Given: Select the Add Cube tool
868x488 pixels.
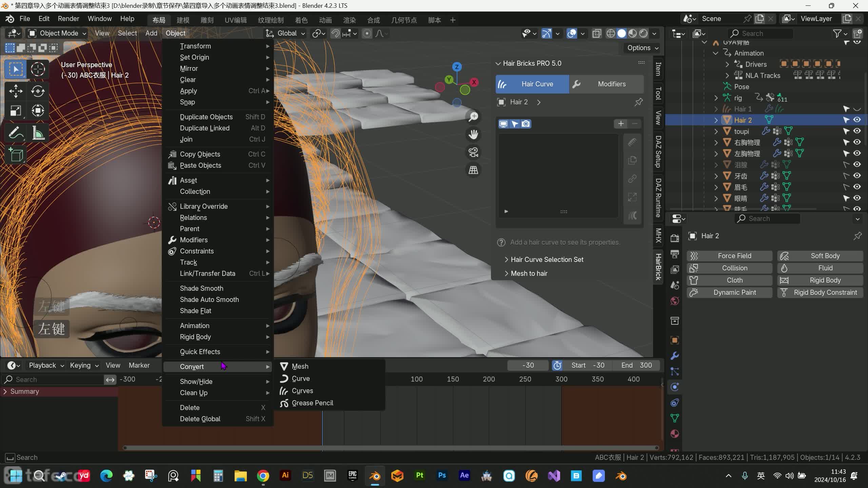Looking at the screenshot, I should coord(16,155).
